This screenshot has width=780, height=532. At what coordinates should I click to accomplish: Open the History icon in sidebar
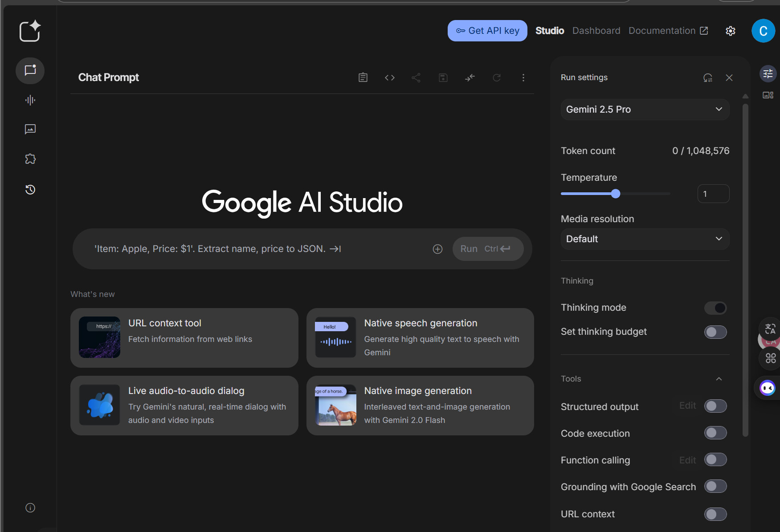(30, 190)
